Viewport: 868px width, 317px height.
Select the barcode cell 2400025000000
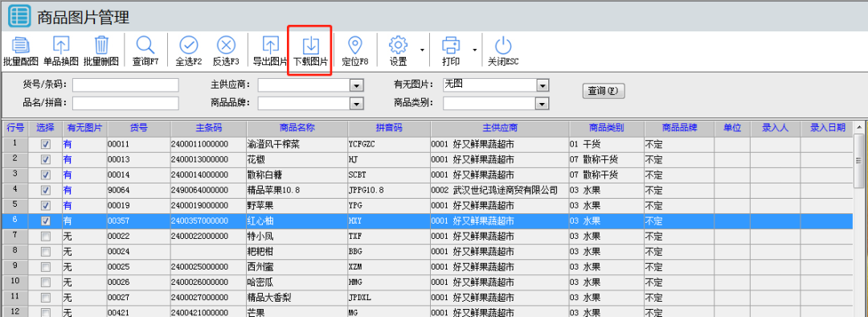point(209,266)
